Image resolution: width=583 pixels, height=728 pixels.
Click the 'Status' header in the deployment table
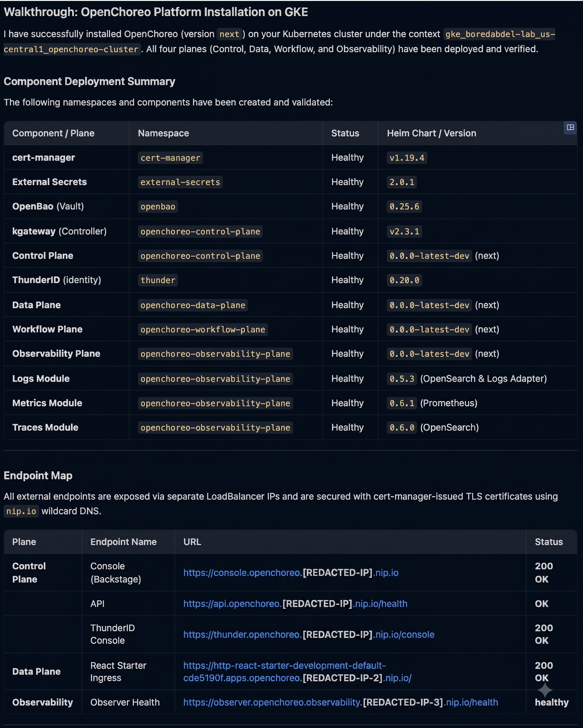(x=345, y=133)
